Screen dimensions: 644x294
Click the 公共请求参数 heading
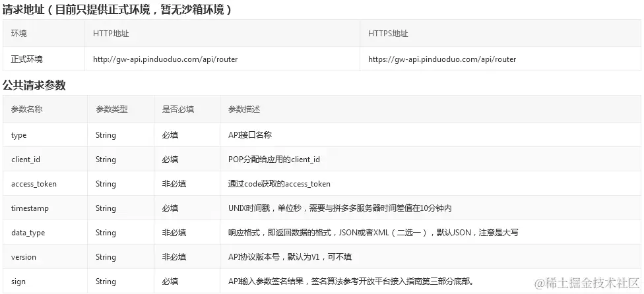point(34,85)
